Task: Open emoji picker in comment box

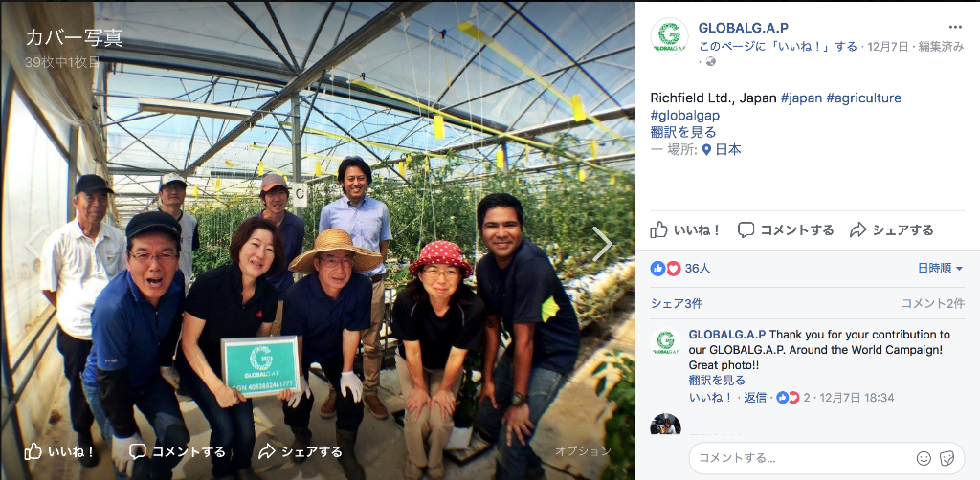Action: click(x=924, y=458)
